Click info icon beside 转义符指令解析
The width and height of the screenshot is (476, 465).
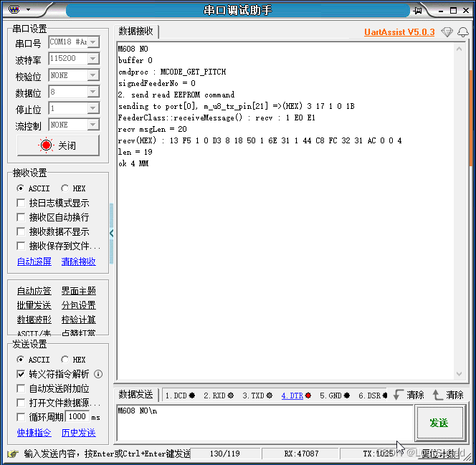click(98, 374)
